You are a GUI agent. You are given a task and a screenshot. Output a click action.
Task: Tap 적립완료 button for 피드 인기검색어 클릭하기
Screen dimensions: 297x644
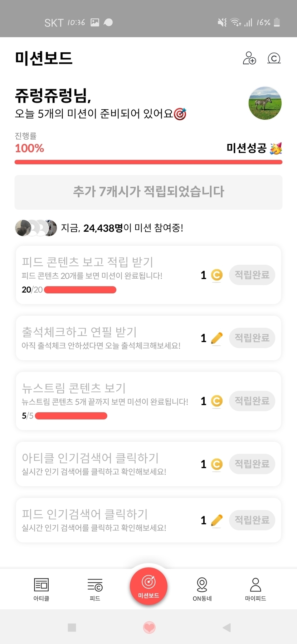click(252, 520)
